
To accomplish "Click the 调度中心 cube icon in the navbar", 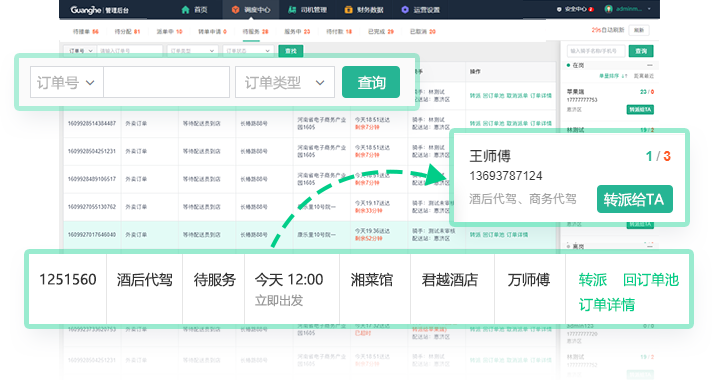I will pos(235,10).
